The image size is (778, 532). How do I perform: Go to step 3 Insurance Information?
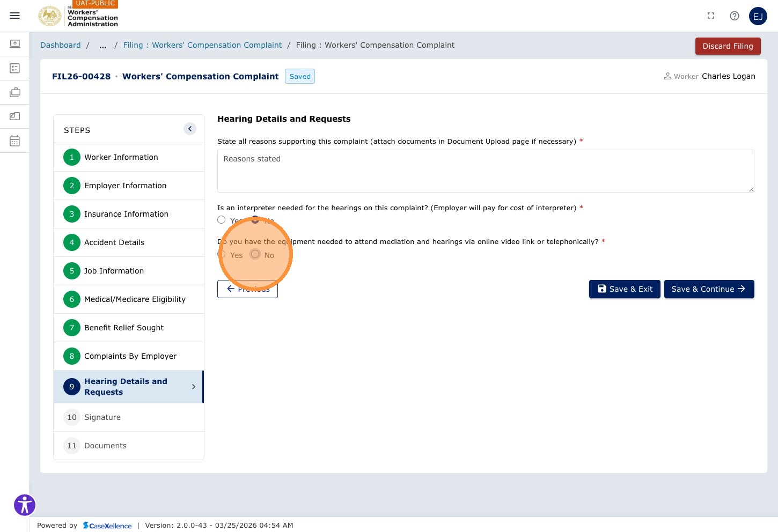coord(129,214)
